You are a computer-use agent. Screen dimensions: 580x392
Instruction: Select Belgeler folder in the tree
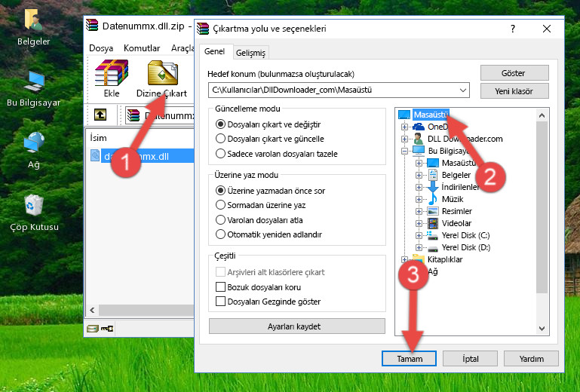(456, 175)
